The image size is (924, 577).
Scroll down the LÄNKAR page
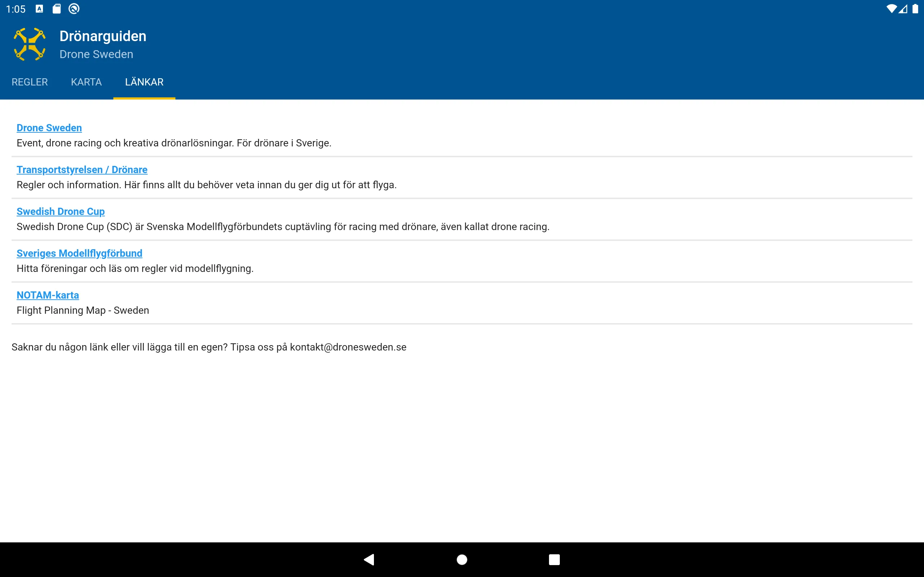(x=462, y=332)
